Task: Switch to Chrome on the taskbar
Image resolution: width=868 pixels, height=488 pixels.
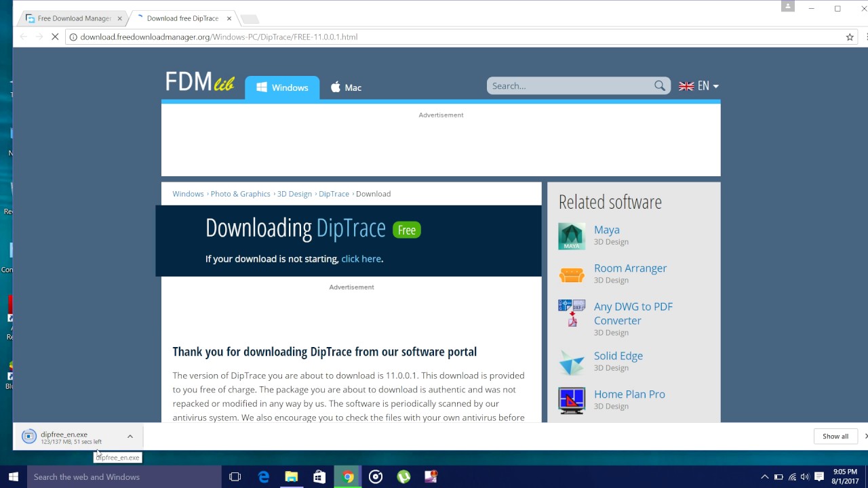Action: 348,477
